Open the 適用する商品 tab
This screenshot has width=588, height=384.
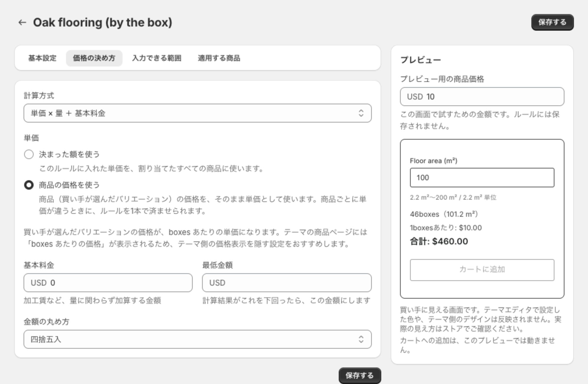[x=219, y=58]
